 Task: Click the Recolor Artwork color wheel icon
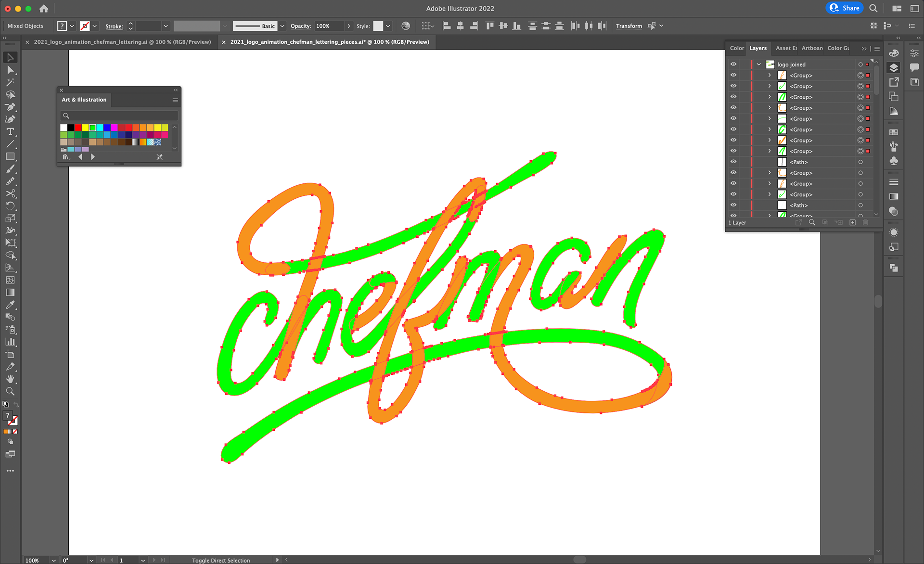pyautogui.click(x=406, y=26)
